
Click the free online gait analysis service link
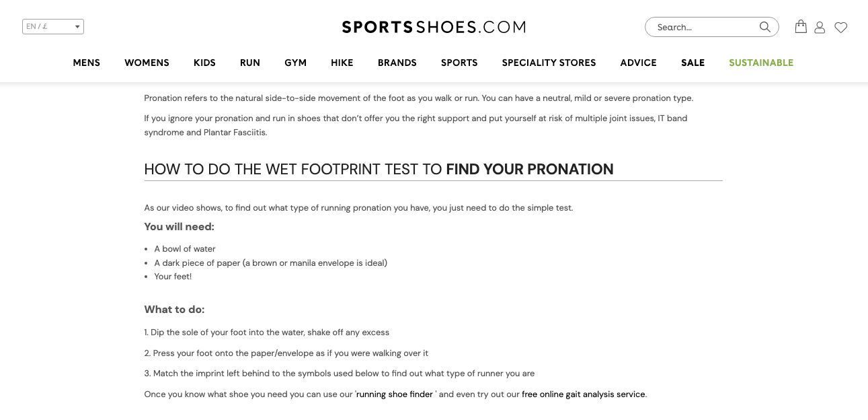coord(583,394)
